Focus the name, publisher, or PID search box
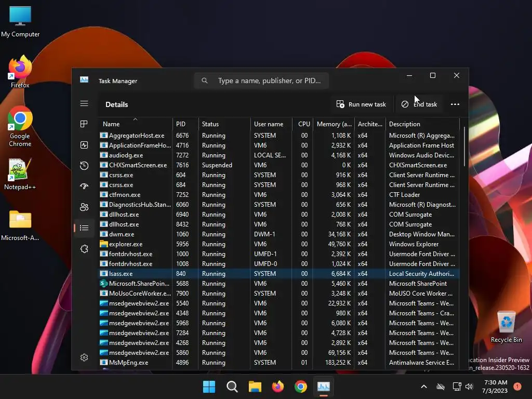 [x=261, y=81]
